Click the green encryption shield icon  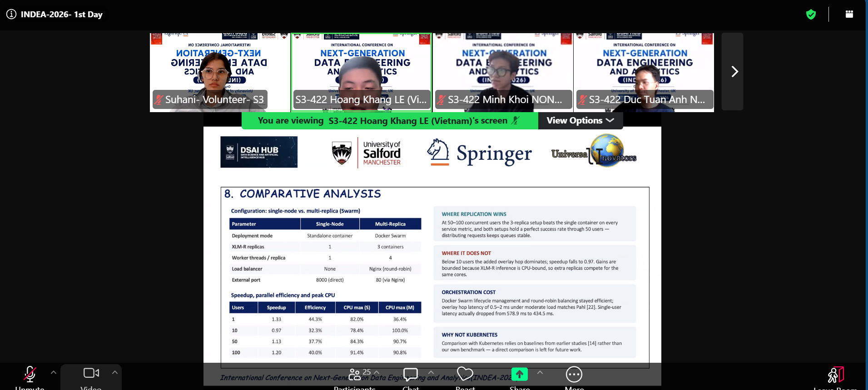click(x=811, y=15)
